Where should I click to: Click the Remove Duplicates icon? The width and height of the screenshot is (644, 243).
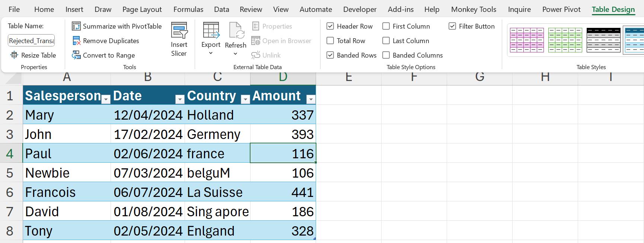(x=76, y=40)
